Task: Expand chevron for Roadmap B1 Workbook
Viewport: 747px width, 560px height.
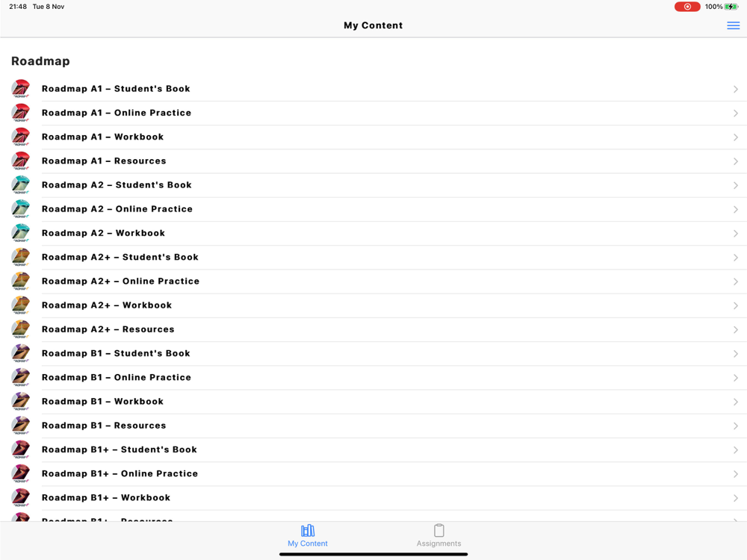Action: (x=736, y=402)
